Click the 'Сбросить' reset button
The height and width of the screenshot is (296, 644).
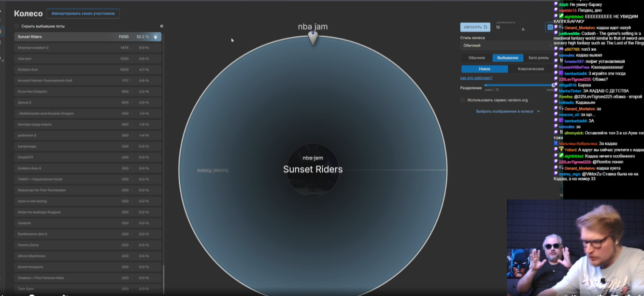click(475, 28)
